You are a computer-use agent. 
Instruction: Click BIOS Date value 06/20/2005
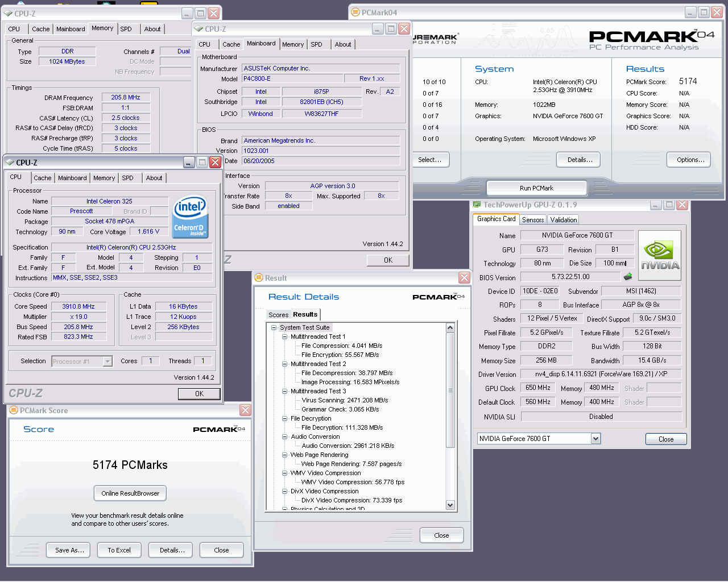point(321,161)
